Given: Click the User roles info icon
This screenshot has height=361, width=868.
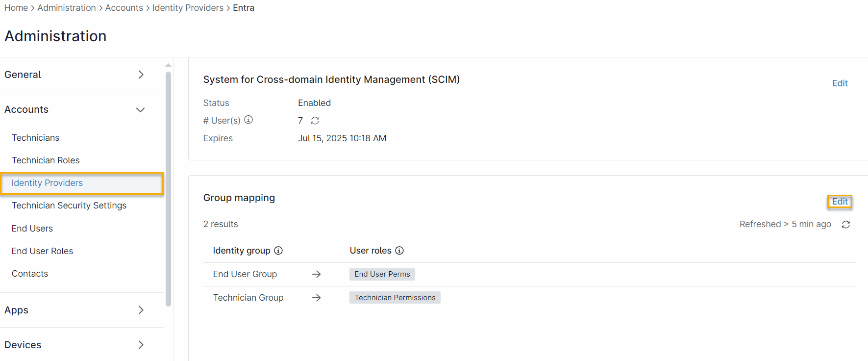Looking at the screenshot, I should 399,251.
